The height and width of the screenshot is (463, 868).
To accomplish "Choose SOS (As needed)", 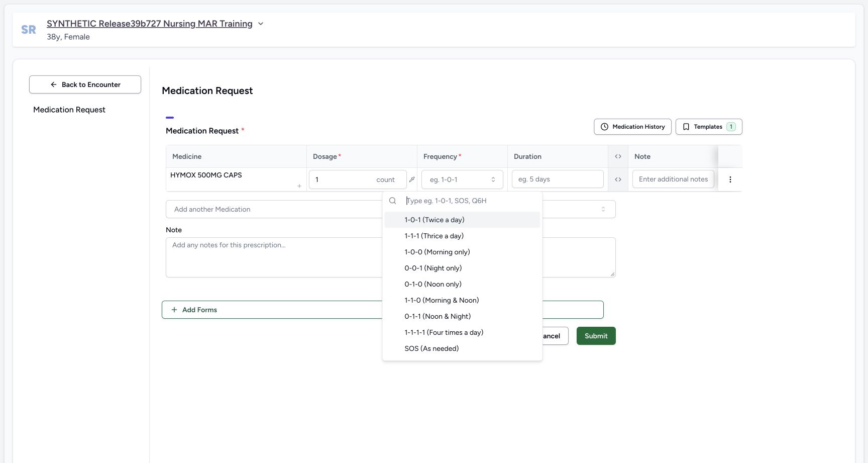I will (x=462, y=348).
